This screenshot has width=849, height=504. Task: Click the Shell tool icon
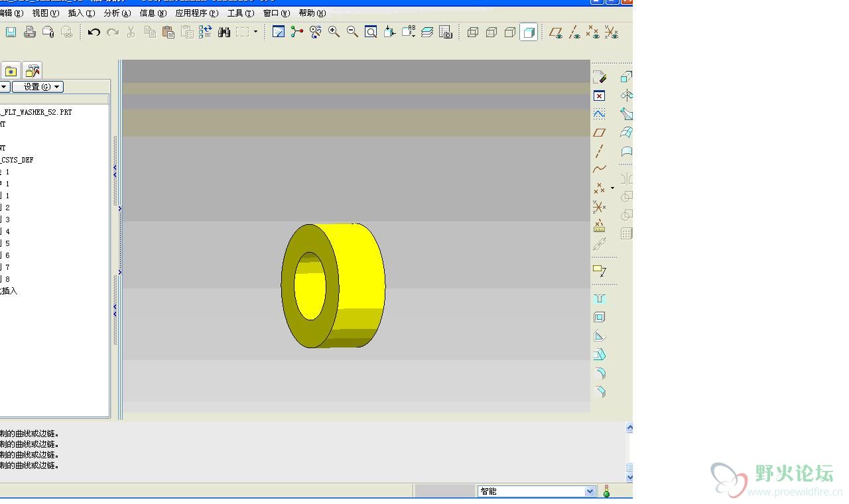click(600, 317)
